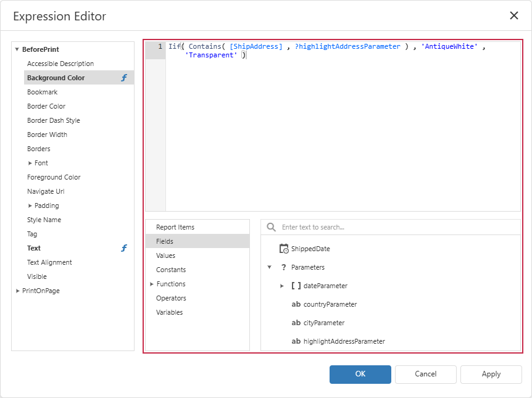Click the cityParameter entry
The height and width of the screenshot is (398, 532).
tap(324, 323)
